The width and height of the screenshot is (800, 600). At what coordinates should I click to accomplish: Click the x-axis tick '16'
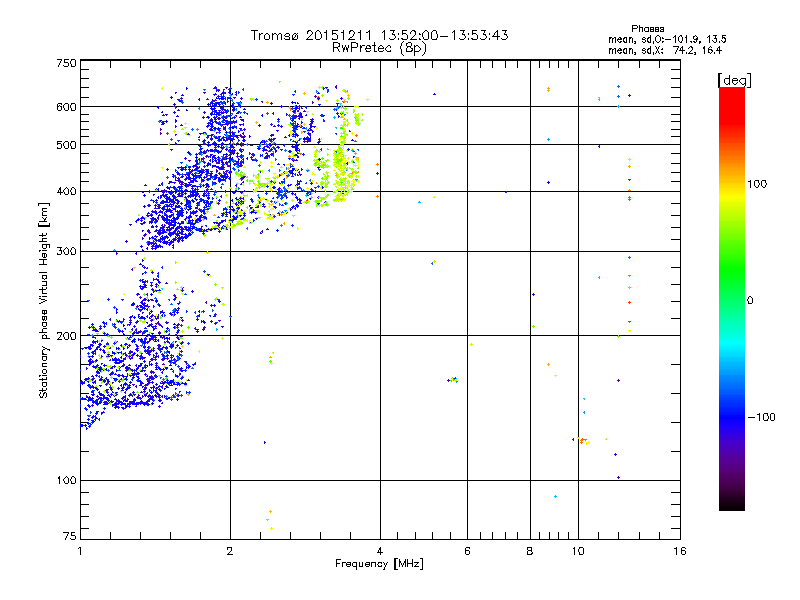pos(680,551)
